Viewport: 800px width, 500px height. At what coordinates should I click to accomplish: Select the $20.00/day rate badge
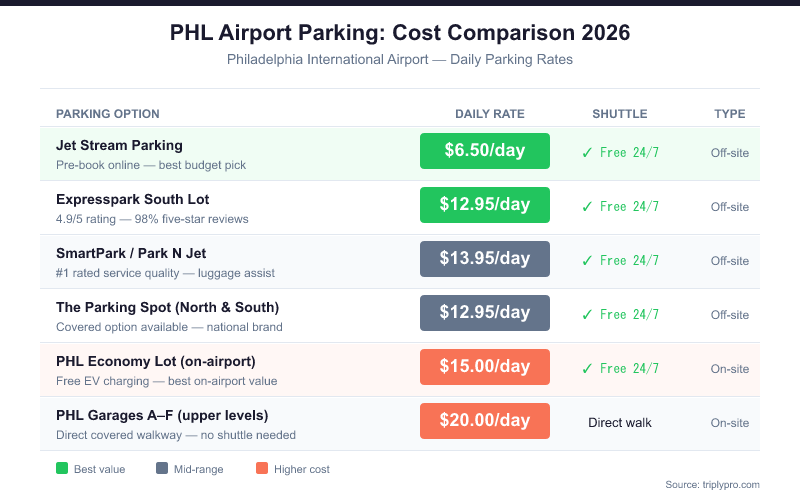click(485, 421)
